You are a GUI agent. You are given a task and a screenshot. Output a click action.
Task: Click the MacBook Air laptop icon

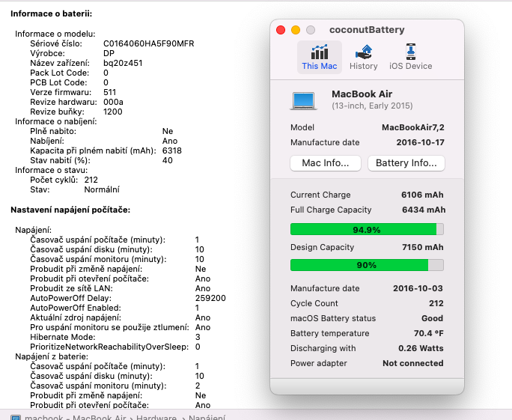tap(304, 100)
